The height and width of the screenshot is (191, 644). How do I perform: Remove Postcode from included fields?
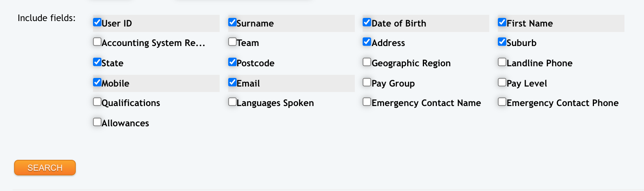(x=233, y=62)
